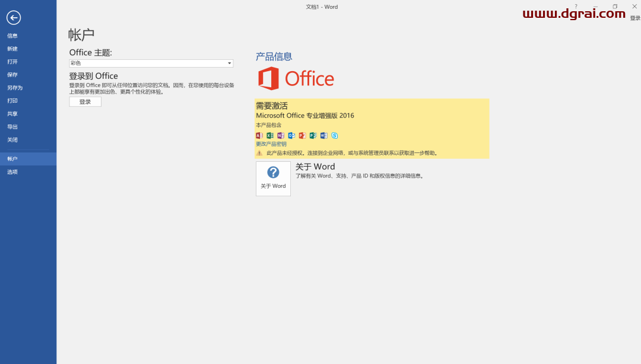Click the OneNote icon in product list

point(281,136)
